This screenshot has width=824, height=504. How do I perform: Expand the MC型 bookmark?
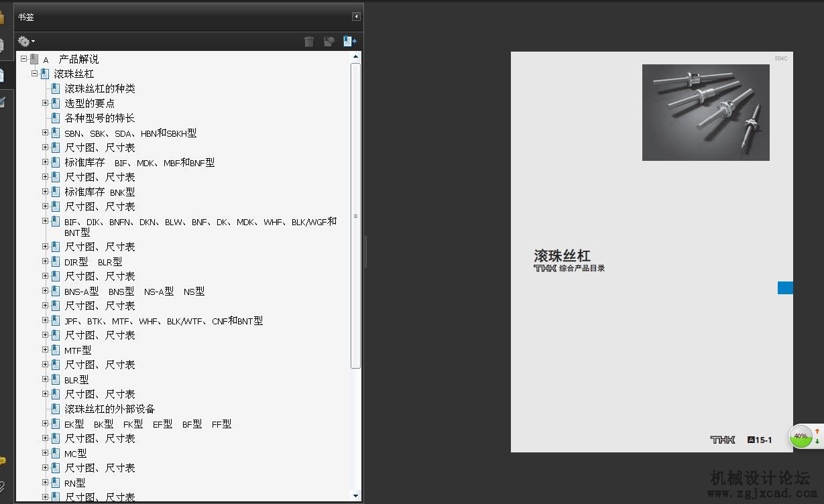46,453
